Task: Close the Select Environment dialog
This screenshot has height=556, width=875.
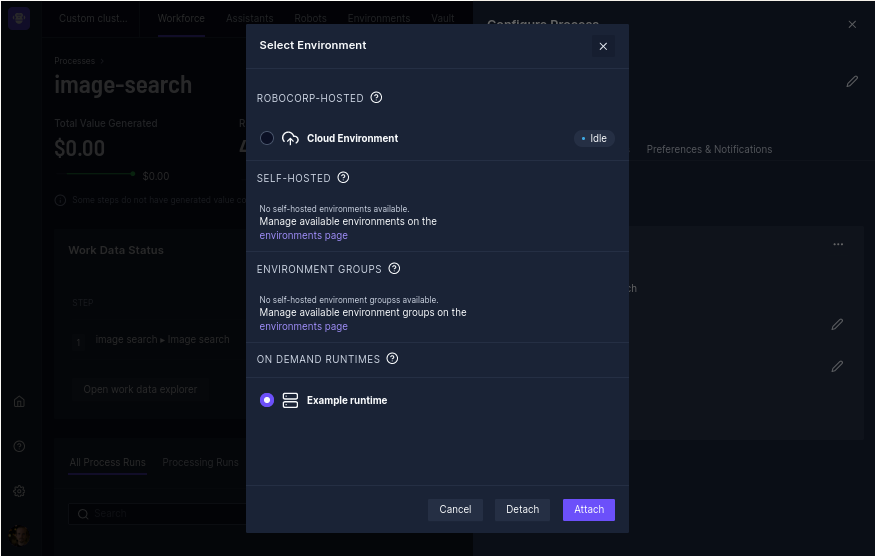Action: (x=603, y=46)
